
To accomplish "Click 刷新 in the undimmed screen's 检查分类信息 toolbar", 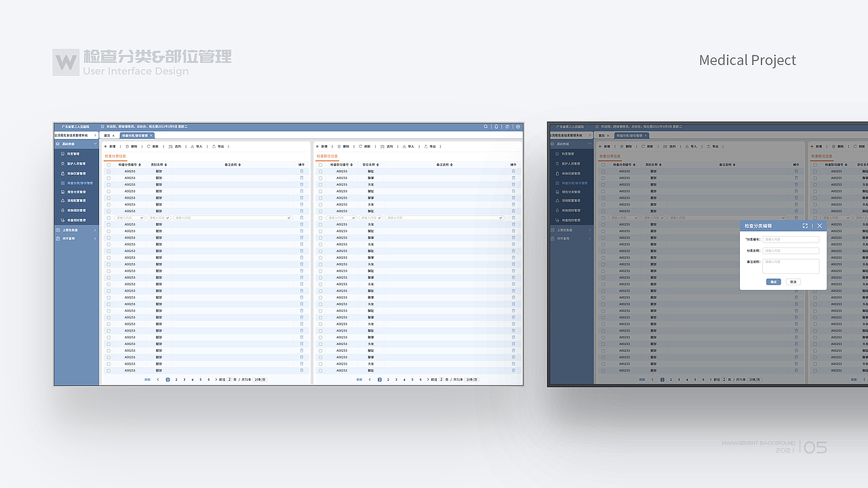I will (x=153, y=146).
